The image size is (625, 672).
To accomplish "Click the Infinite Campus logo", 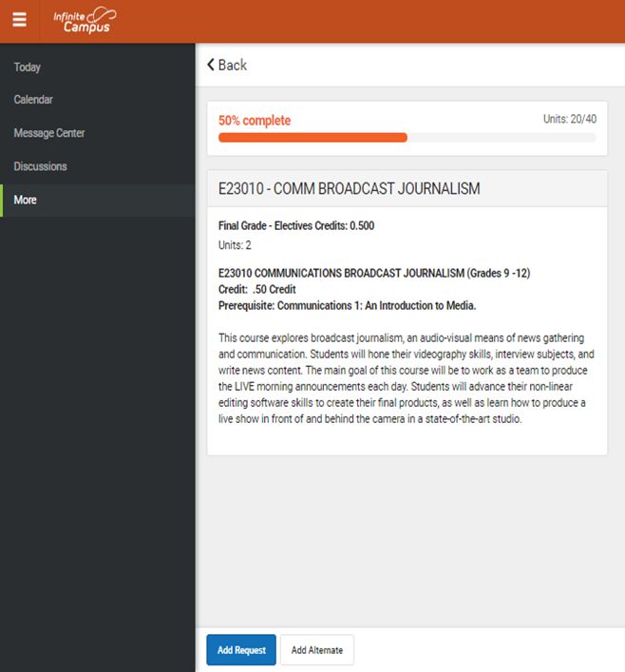I will click(85, 20).
